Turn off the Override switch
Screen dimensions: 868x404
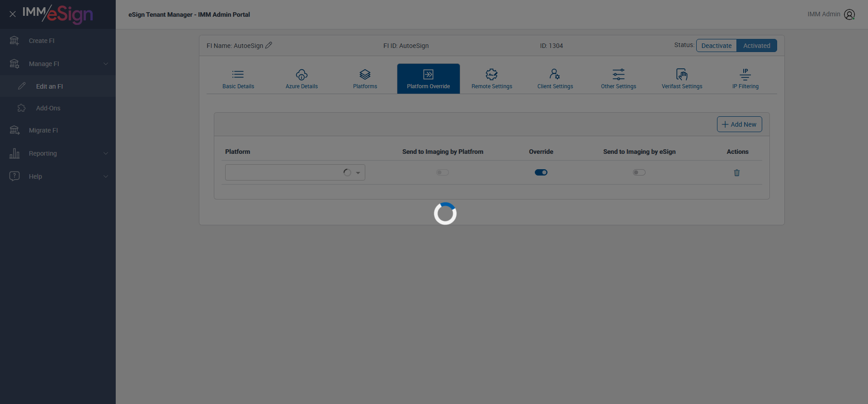(541, 172)
